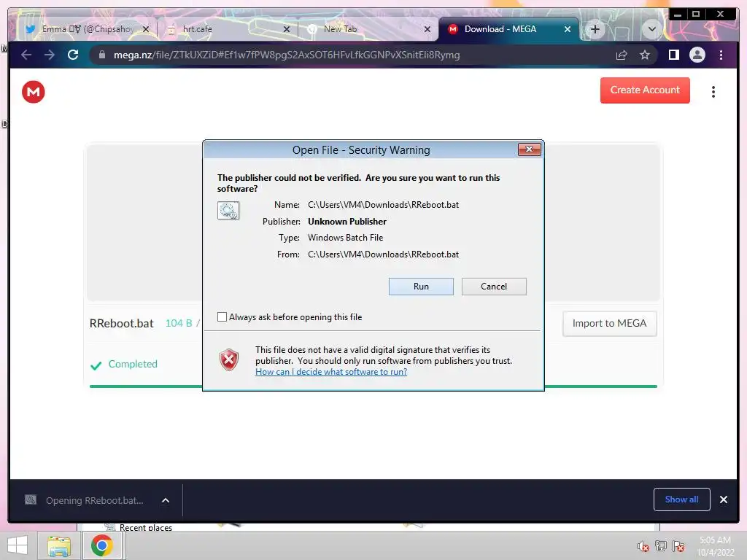Click the mega.nz address bar URL
747x560 pixels.
[286, 55]
